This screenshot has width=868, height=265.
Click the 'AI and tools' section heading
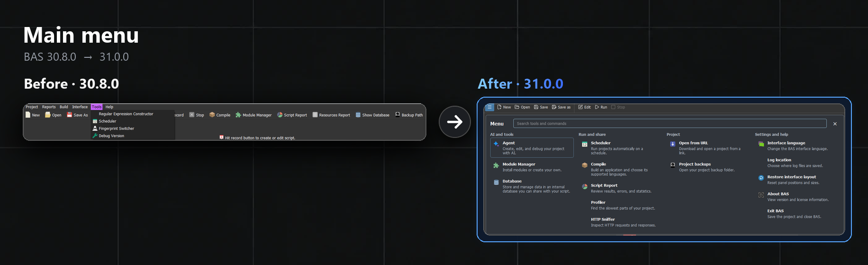pyautogui.click(x=502, y=134)
